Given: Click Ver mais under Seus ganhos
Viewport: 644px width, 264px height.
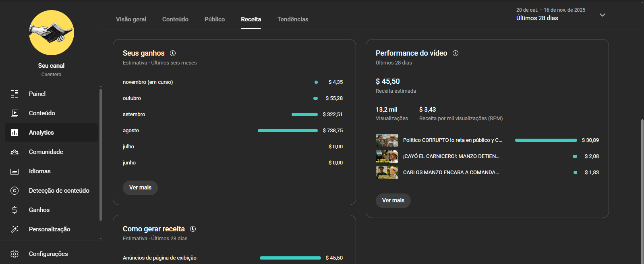Looking at the screenshot, I should (x=140, y=188).
